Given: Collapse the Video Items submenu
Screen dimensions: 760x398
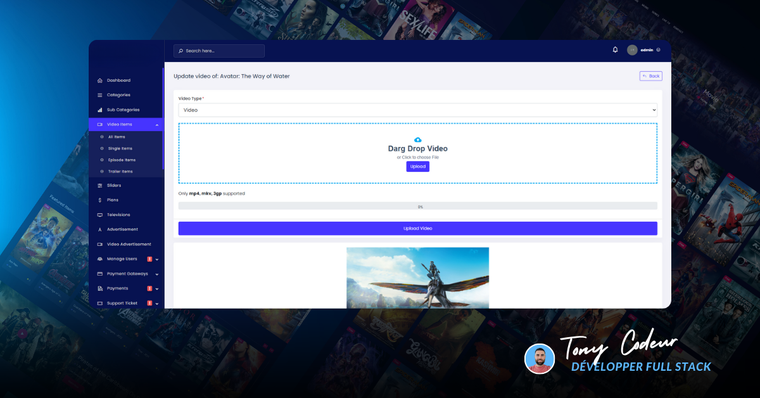Looking at the screenshot, I should point(157,125).
